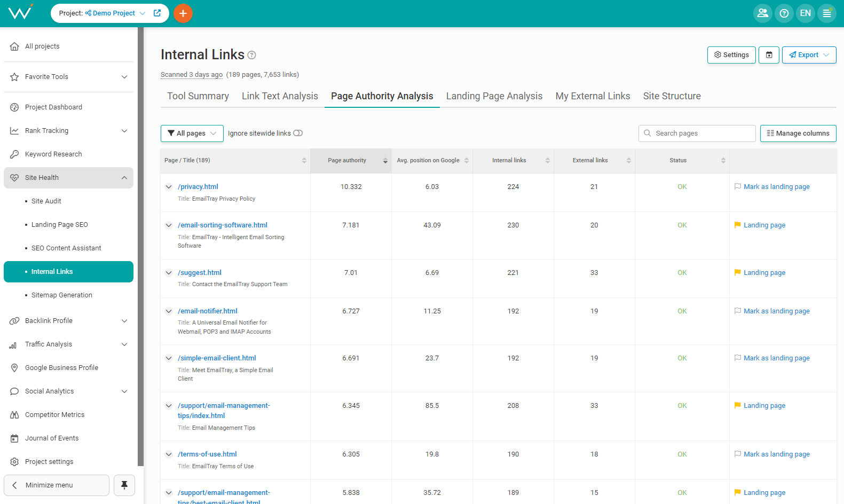Click the flag icon for /simple-email-client.html row
The width and height of the screenshot is (844, 504).
(x=738, y=358)
